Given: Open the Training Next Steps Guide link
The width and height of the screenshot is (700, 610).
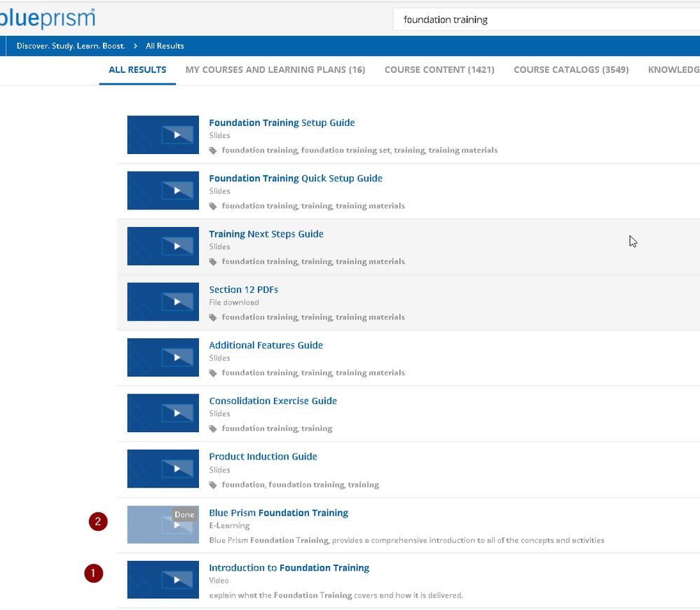Looking at the screenshot, I should (x=266, y=234).
